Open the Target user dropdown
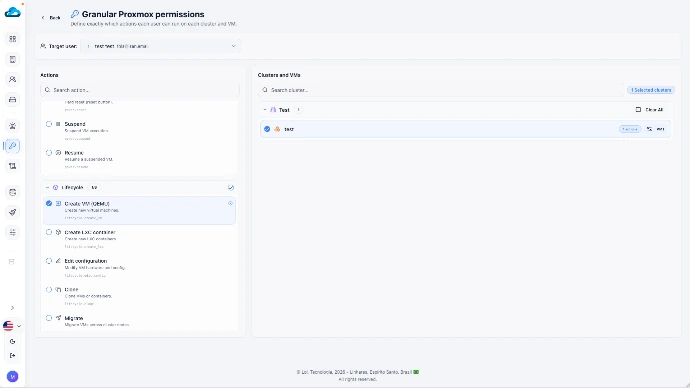The image size is (690, 388). coord(161,46)
